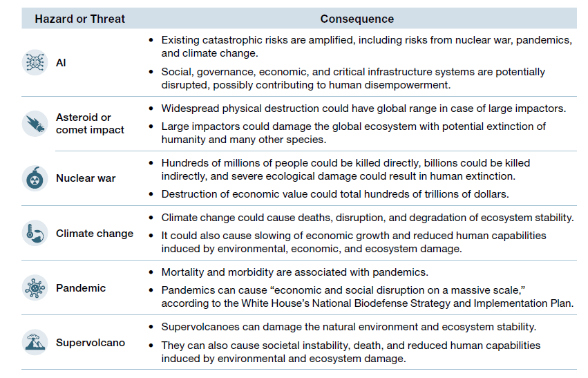The height and width of the screenshot is (378, 588).
Task: Click the supervolcano eruption icon
Action: click(x=33, y=342)
